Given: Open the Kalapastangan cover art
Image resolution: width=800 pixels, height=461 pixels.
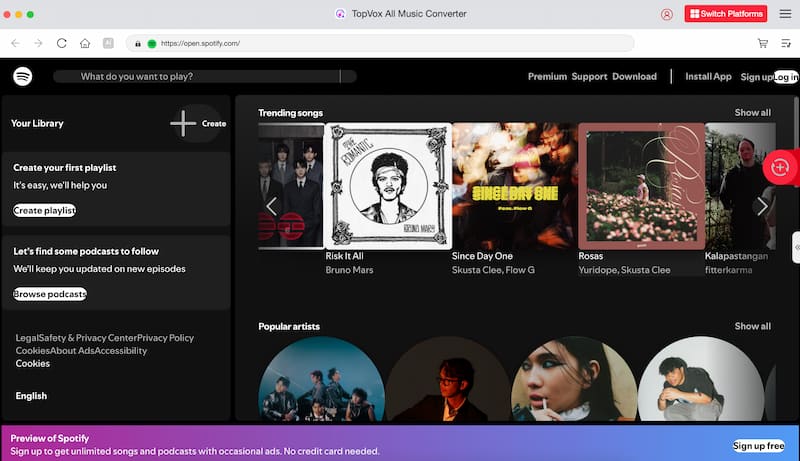Looking at the screenshot, I should (740, 186).
